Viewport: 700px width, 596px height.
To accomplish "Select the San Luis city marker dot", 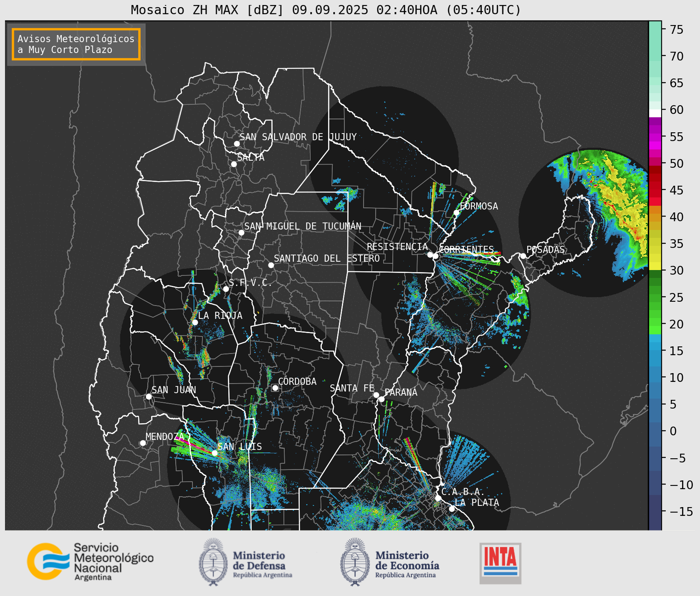I will [x=215, y=453].
